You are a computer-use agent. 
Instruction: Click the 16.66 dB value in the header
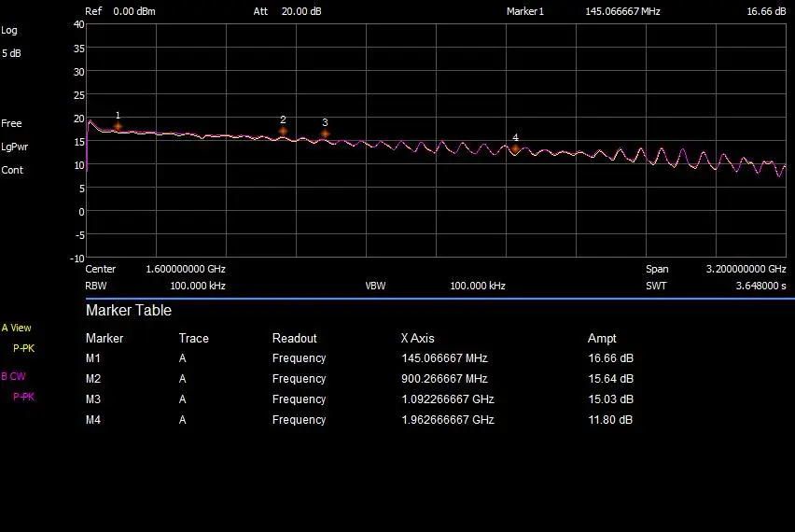click(x=766, y=11)
